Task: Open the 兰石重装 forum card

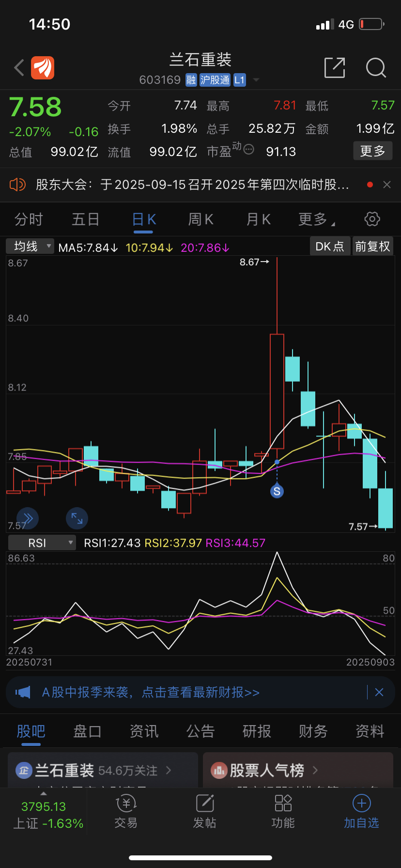Action: tap(103, 770)
